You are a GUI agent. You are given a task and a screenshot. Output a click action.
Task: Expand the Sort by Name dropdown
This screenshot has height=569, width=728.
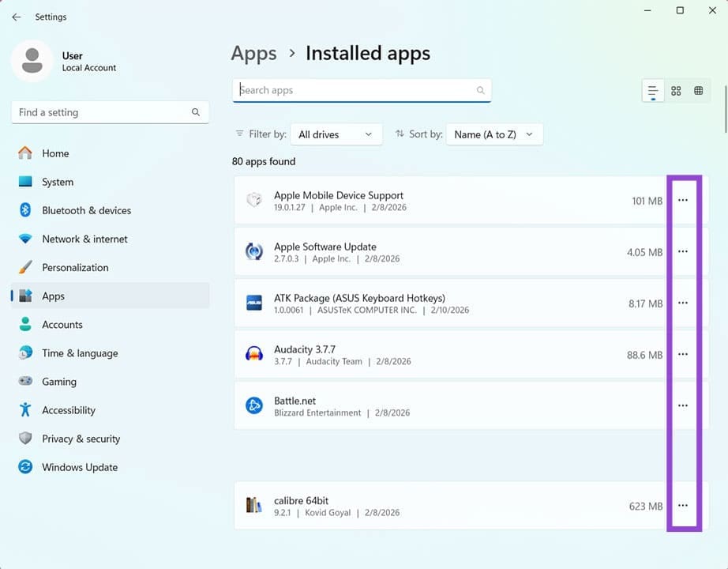(494, 134)
